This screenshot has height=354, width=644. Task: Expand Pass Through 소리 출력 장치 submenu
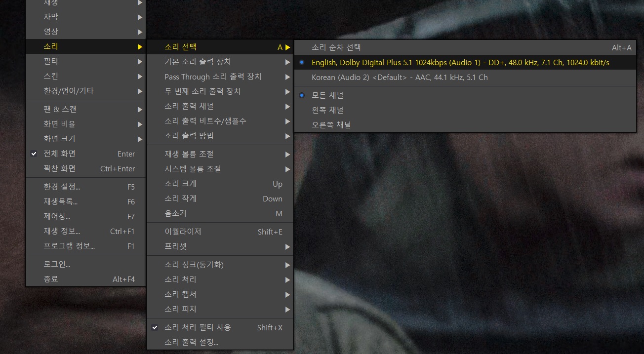(x=213, y=77)
